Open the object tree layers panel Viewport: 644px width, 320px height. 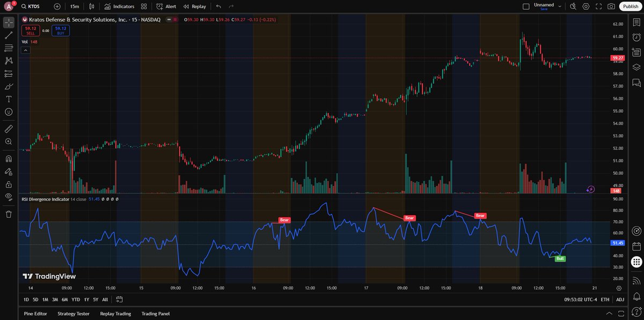(x=636, y=67)
